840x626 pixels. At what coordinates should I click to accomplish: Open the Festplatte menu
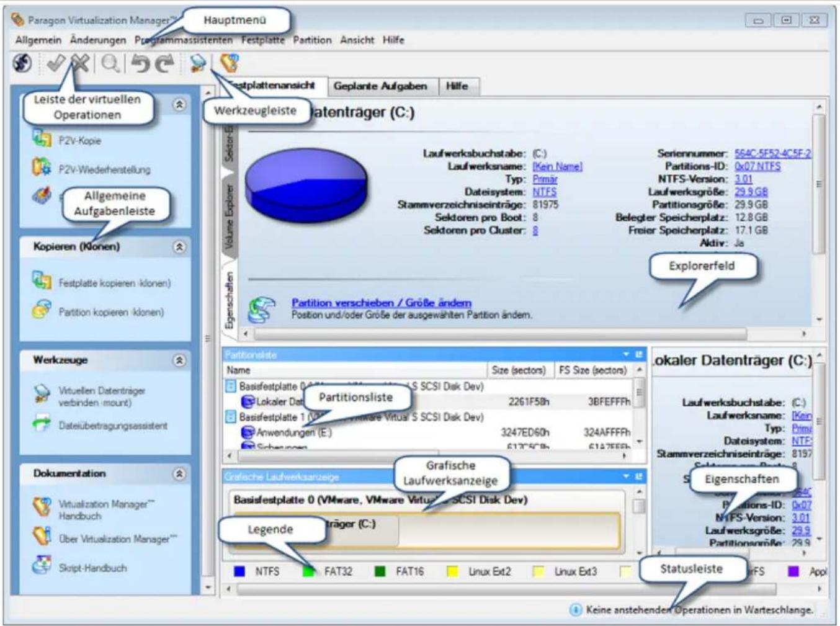263,40
